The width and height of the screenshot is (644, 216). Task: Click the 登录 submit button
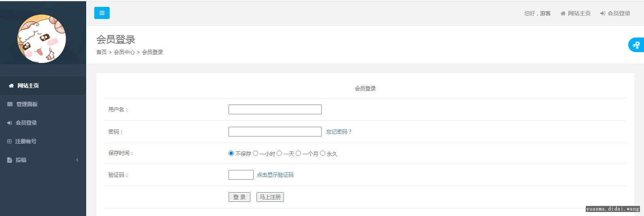pos(239,197)
